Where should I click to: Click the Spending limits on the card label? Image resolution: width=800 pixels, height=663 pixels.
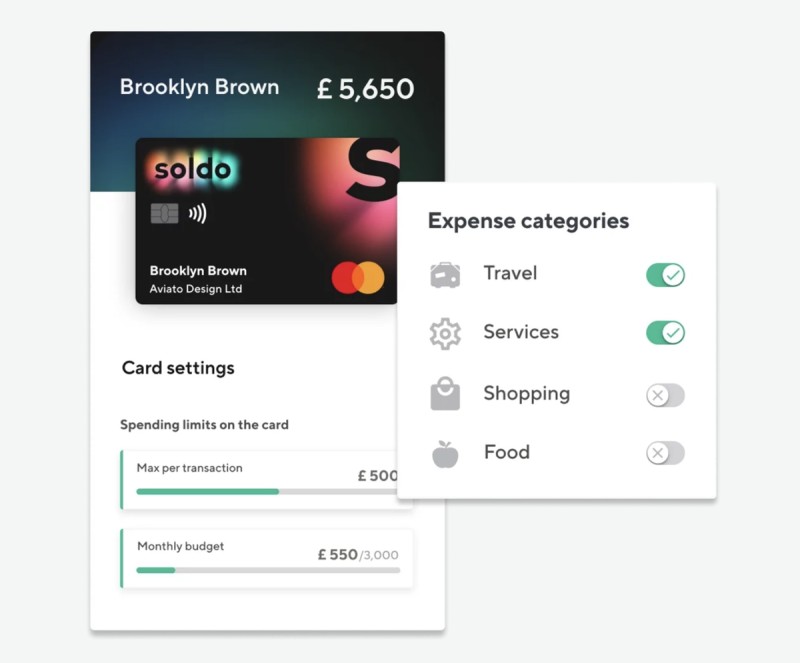[x=204, y=424]
